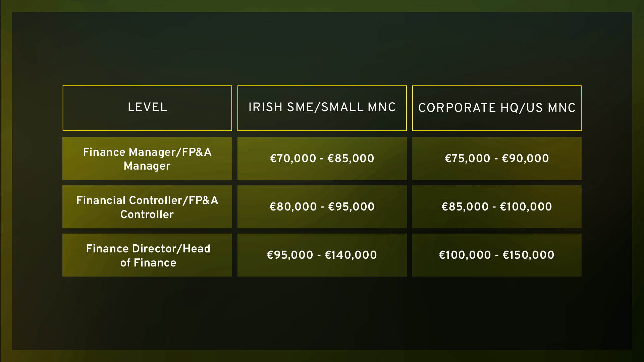Select the CORPORATE HQ/US MNC header
The width and height of the screenshot is (644, 362).
click(497, 108)
